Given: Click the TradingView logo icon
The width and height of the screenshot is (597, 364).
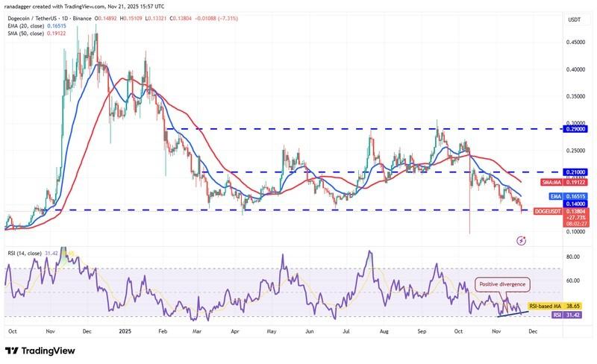Looking at the screenshot, I should click(13, 351).
